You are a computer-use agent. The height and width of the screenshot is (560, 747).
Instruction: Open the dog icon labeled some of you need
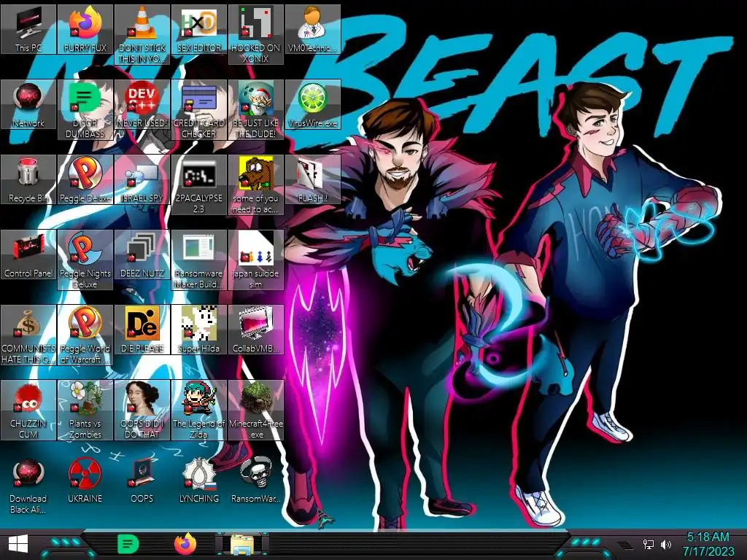point(256,184)
